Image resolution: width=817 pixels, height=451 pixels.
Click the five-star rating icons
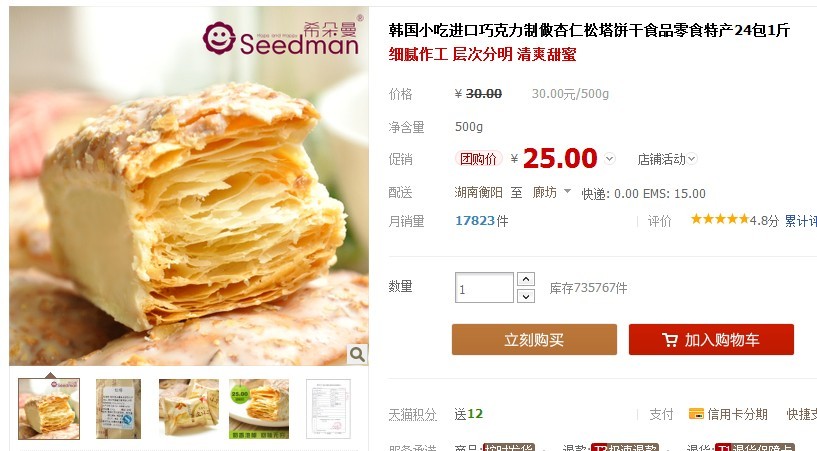[720, 219]
